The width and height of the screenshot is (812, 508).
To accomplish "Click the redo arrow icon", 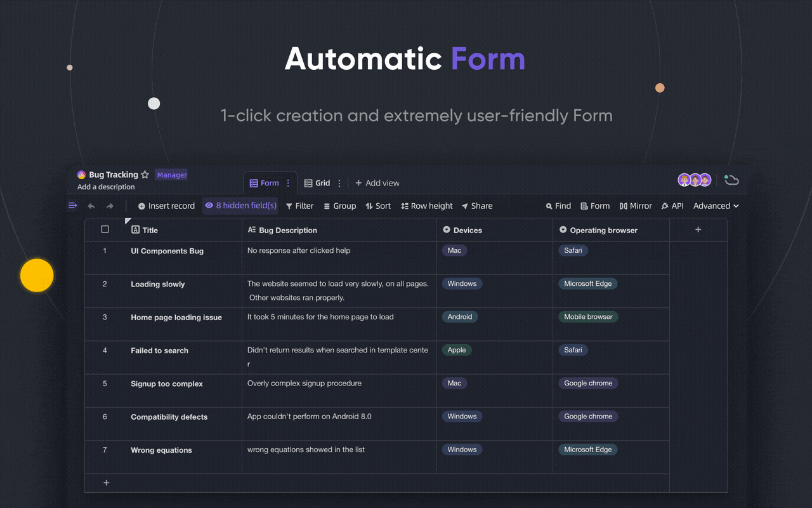I will (x=110, y=206).
